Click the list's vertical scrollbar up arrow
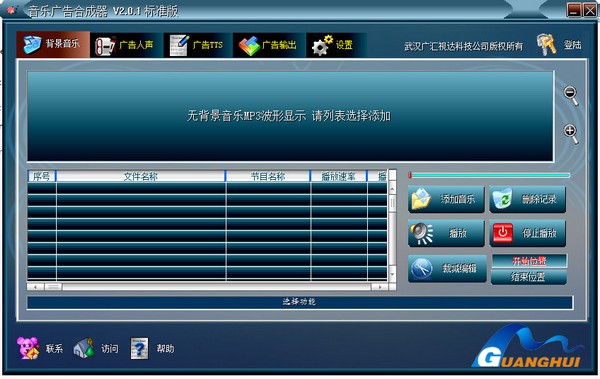The width and height of the screenshot is (600, 379). tap(392, 188)
